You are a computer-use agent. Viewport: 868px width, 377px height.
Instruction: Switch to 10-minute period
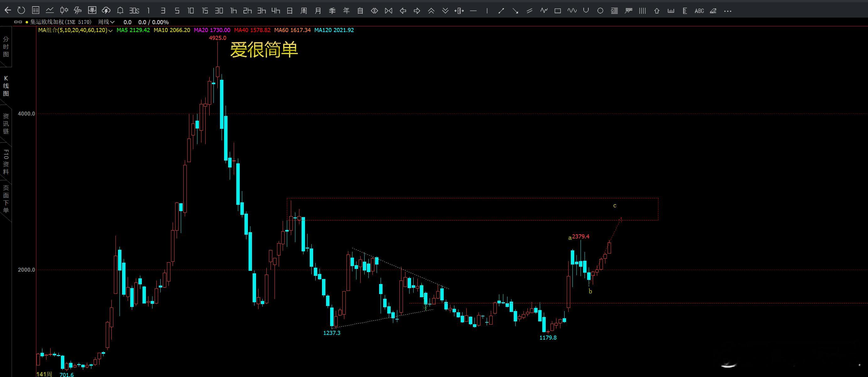[x=191, y=11]
